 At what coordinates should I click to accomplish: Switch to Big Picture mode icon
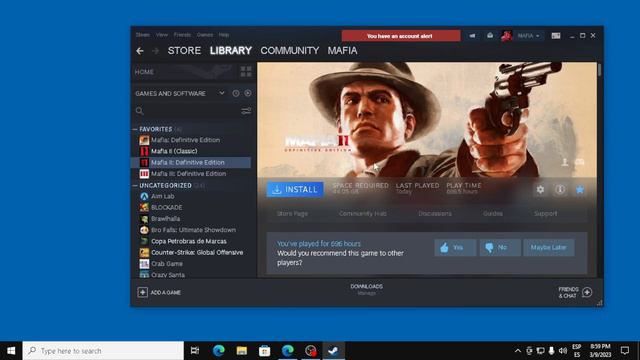(x=556, y=36)
